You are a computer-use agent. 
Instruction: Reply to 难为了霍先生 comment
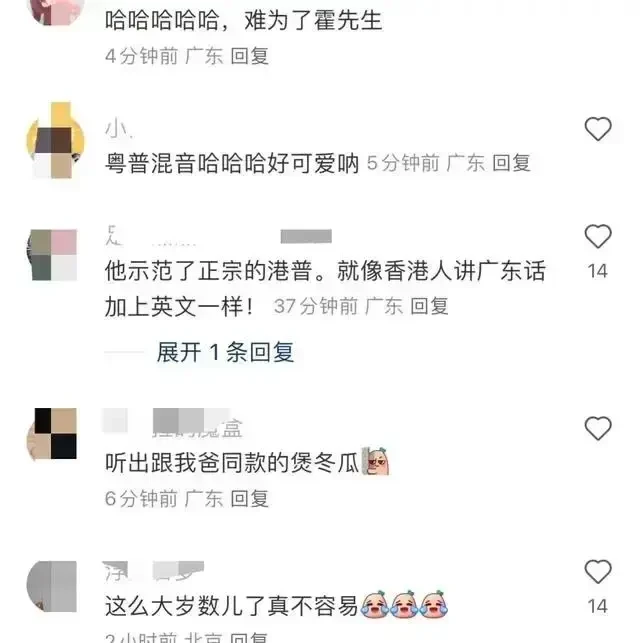click(x=249, y=56)
